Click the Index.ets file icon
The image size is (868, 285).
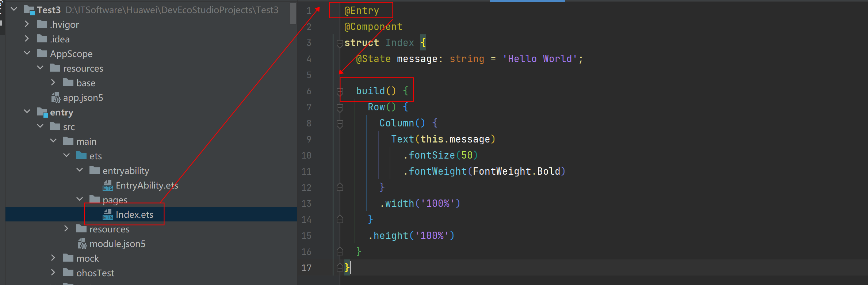point(108,214)
